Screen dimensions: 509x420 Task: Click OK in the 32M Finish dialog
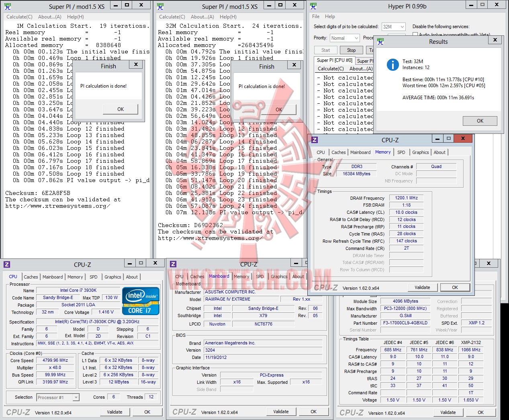pos(279,110)
